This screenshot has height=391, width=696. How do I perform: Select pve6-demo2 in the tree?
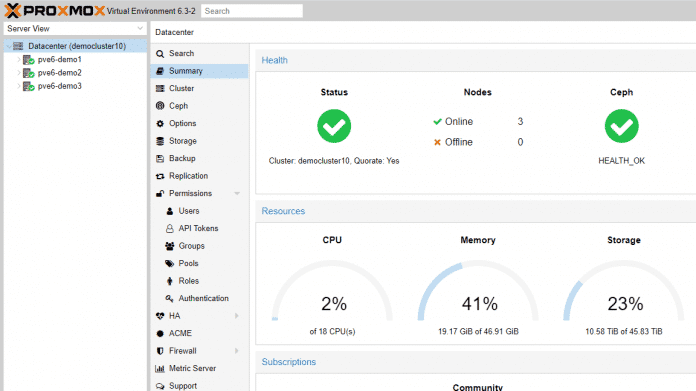(75, 73)
